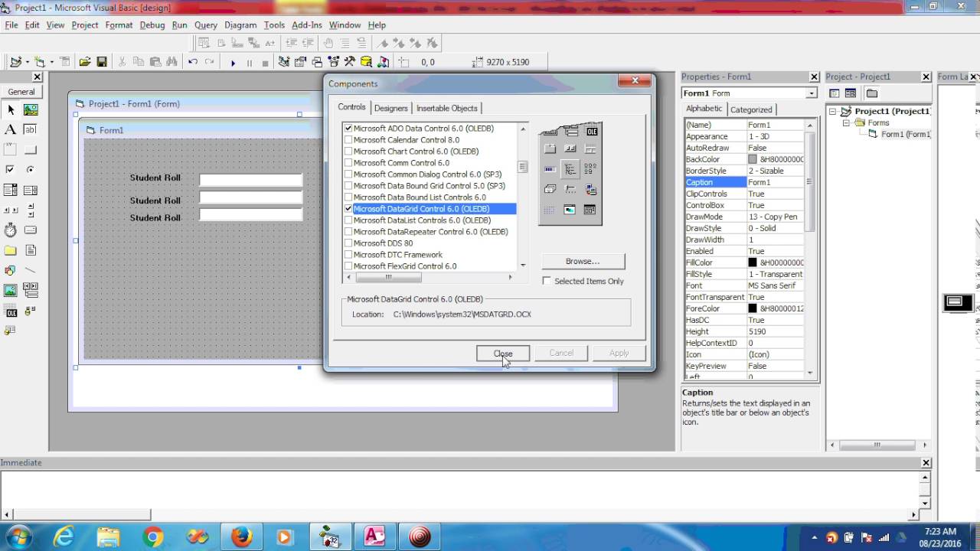Uncheck Microsoft DataGrid Control 6.0
Screen dimensions: 980x551
[348, 209]
